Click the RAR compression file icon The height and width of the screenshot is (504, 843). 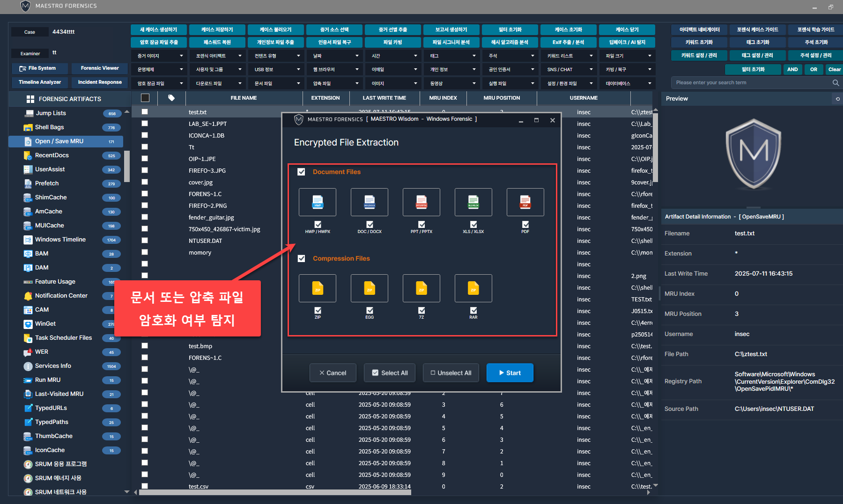coord(473,288)
